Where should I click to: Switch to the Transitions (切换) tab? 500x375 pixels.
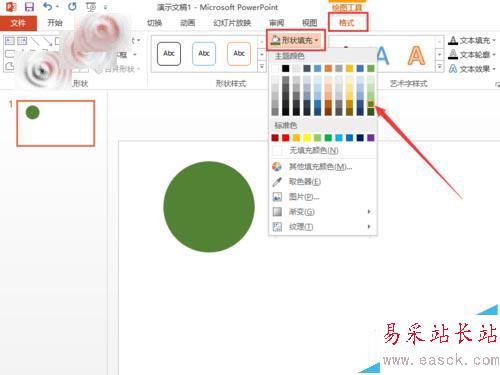(154, 23)
